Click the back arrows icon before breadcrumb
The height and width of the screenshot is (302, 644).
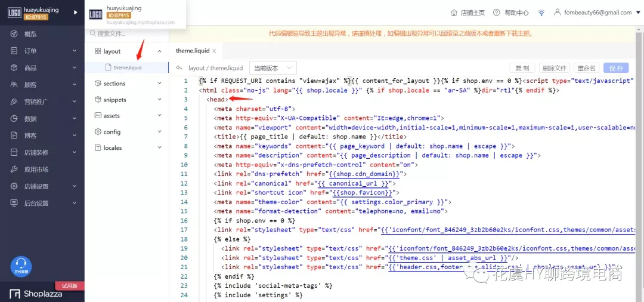(179, 68)
